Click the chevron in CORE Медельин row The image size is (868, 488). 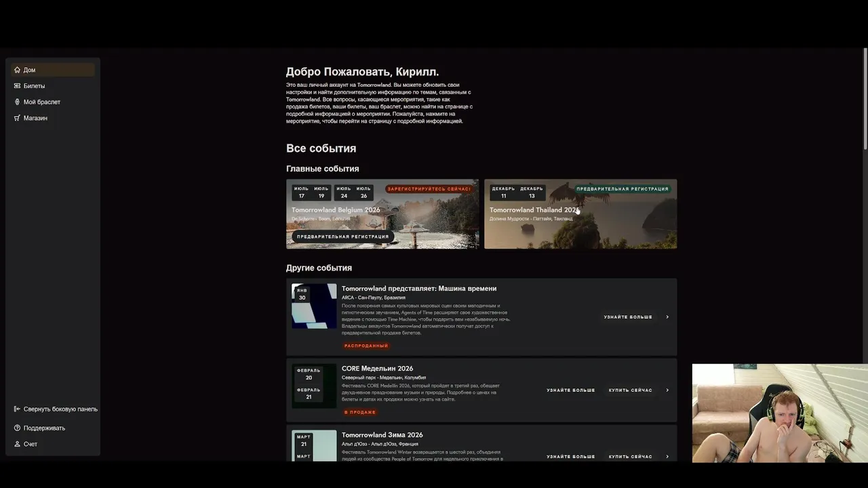click(667, 390)
